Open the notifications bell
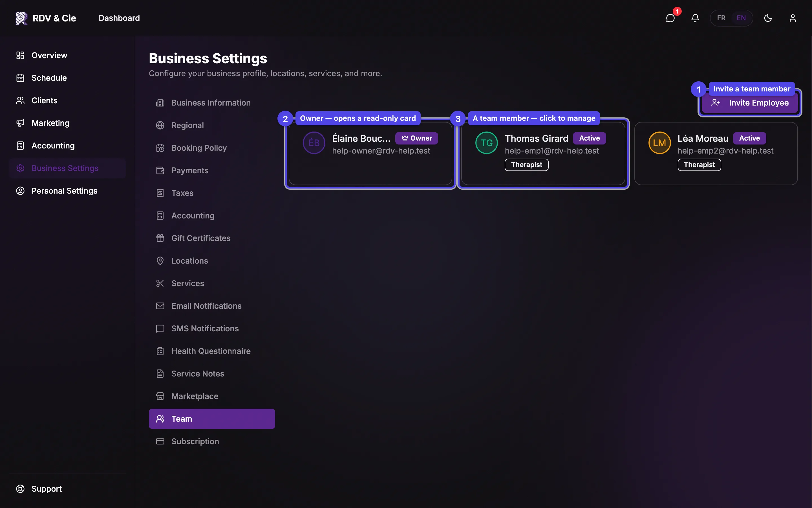The width and height of the screenshot is (812, 508). pos(695,18)
